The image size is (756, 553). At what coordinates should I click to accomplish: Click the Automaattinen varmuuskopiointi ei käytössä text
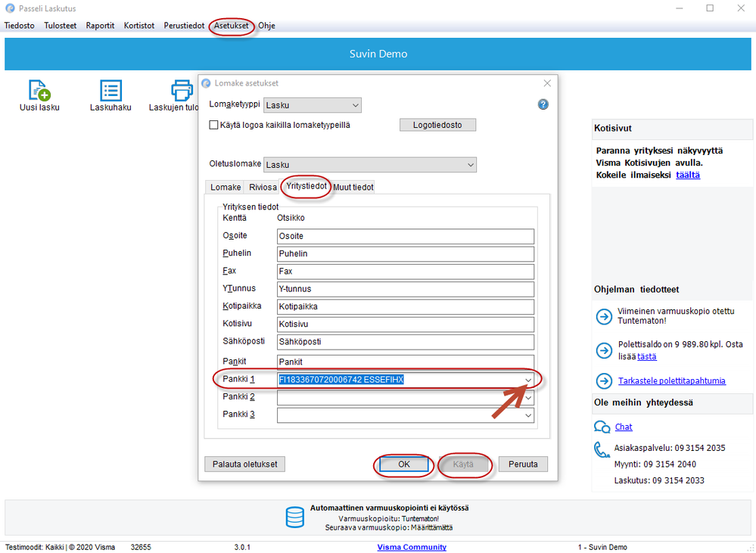[389, 508]
